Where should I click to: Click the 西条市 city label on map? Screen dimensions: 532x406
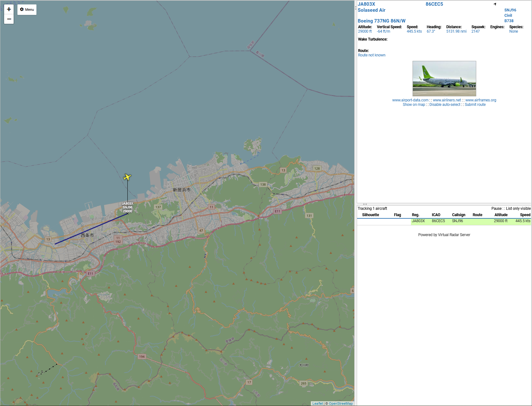(87, 235)
